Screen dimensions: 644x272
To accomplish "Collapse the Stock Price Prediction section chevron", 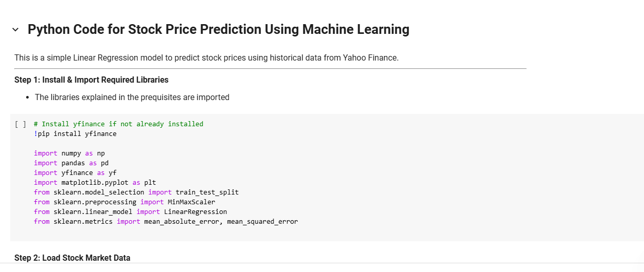I will (x=15, y=30).
